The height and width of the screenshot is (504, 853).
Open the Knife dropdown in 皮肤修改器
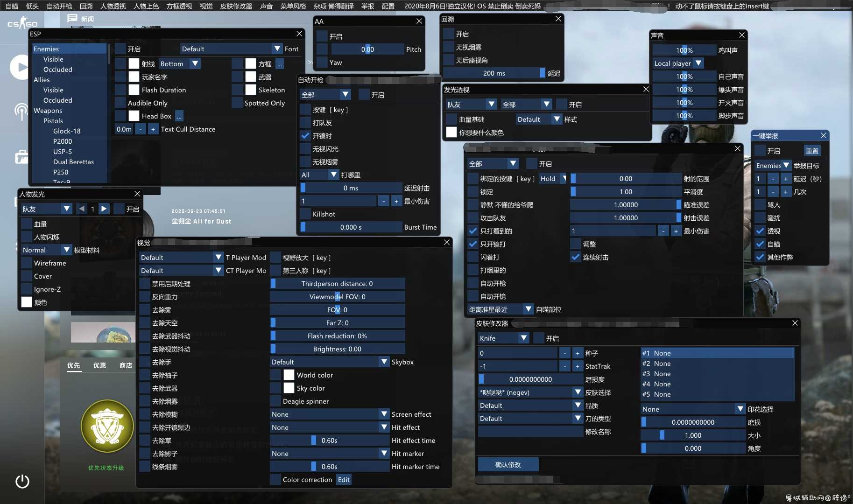tap(503, 338)
